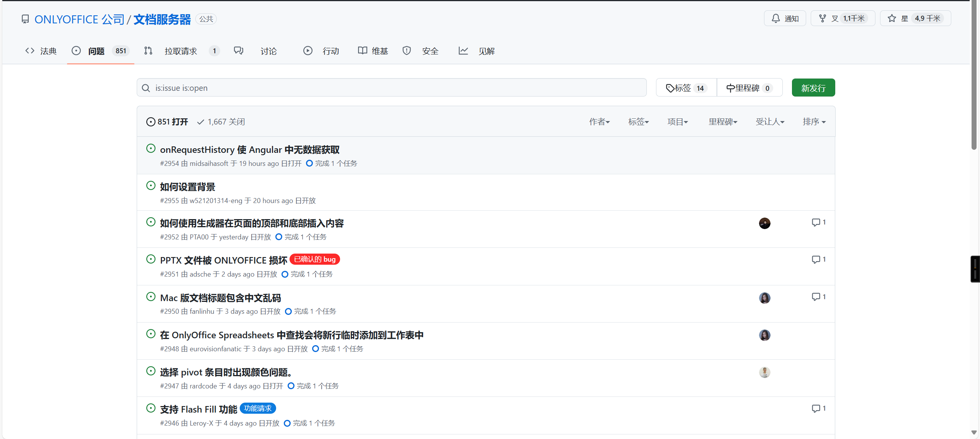Screen dimensions: 980x439
Task: Click comment icon on Flash Fill issue row
Action: click(x=816, y=408)
